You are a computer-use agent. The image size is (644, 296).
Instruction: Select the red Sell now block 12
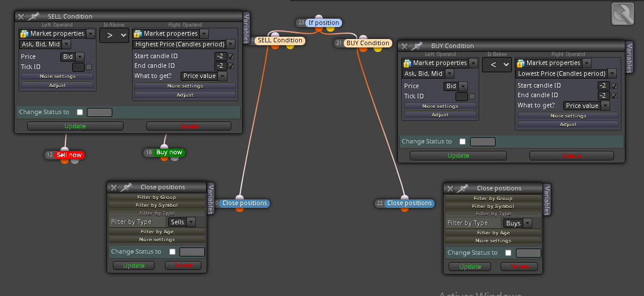[x=69, y=155]
